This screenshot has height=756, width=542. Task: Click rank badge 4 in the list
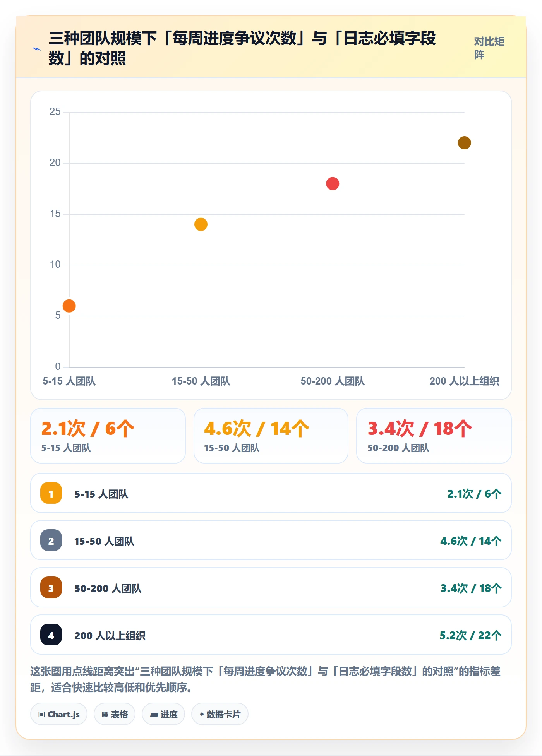(51, 635)
